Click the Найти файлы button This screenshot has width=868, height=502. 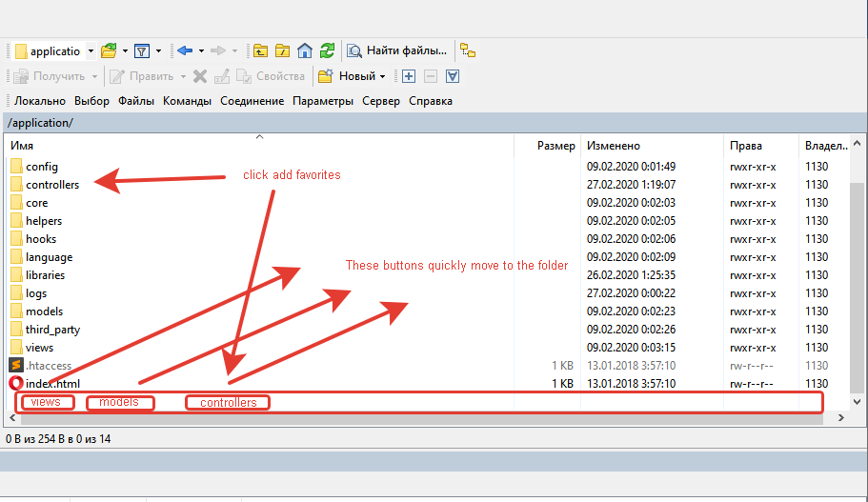pyautogui.click(x=397, y=50)
